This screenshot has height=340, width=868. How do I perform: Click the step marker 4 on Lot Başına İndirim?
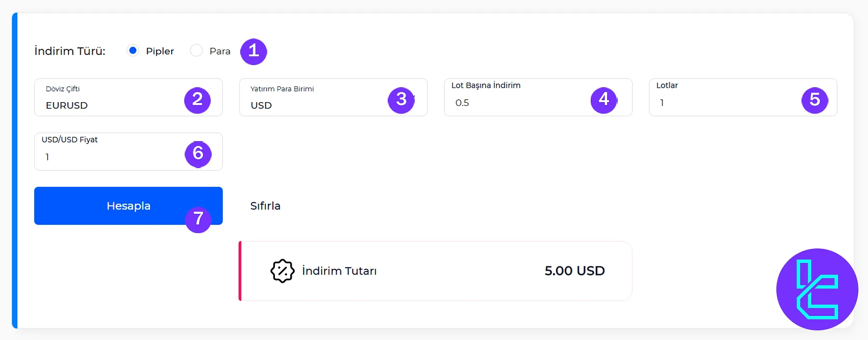pos(604,100)
